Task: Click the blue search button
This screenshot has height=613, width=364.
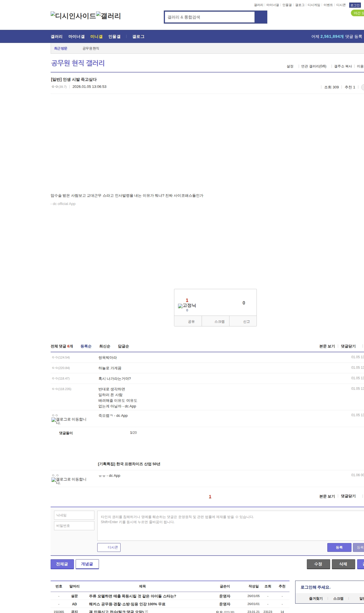Action: 261,17
